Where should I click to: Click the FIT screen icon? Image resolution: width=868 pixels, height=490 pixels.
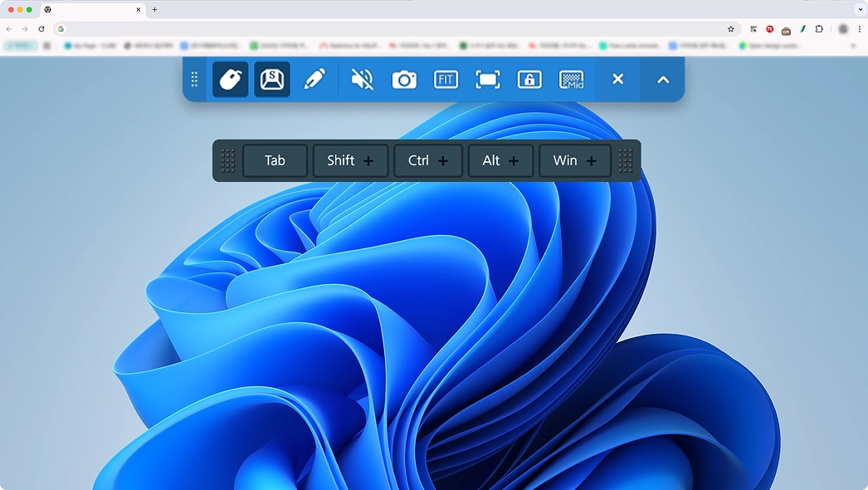click(446, 80)
